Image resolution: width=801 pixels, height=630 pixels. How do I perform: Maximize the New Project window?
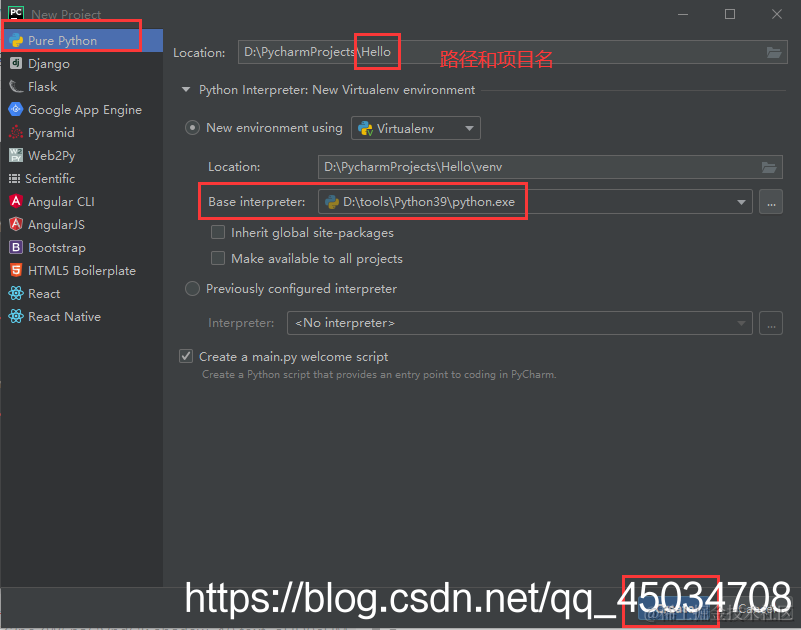tap(730, 14)
